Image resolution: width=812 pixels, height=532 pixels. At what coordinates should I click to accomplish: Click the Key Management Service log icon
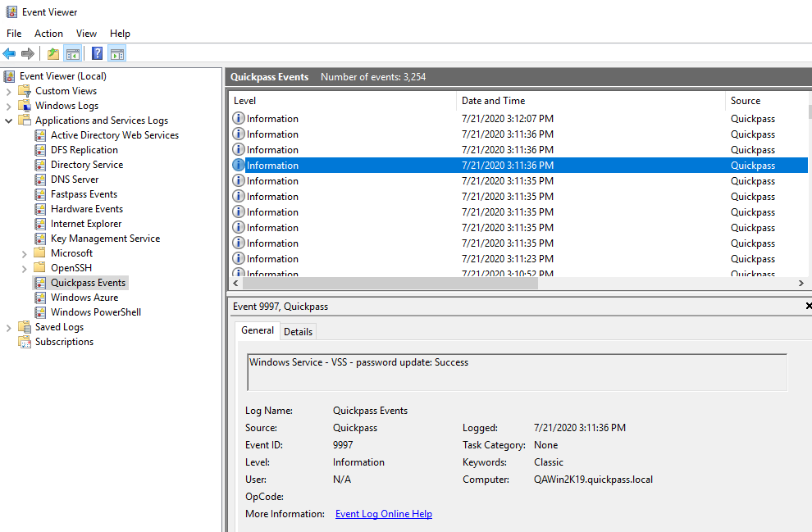coord(40,239)
